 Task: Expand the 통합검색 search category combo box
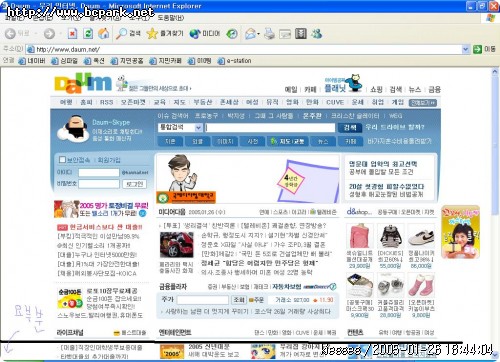pyautogui.click(x=180, y=127)
